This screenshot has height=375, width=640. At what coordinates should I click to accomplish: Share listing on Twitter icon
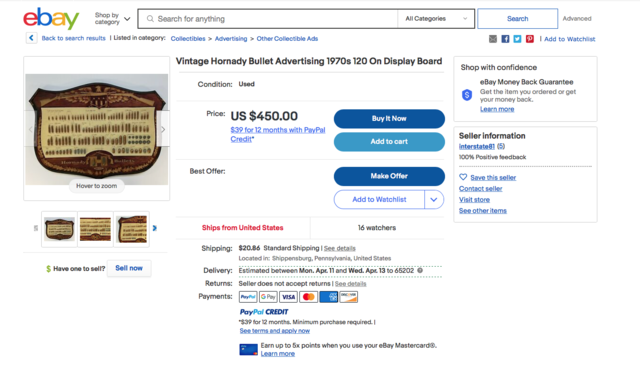point(518,39)
